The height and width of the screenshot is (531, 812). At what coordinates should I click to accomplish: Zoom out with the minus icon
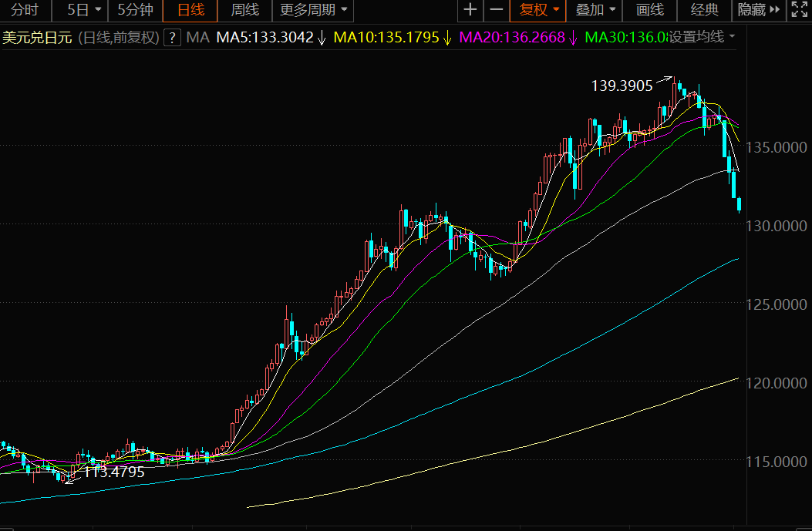click(x=497, y=10)
